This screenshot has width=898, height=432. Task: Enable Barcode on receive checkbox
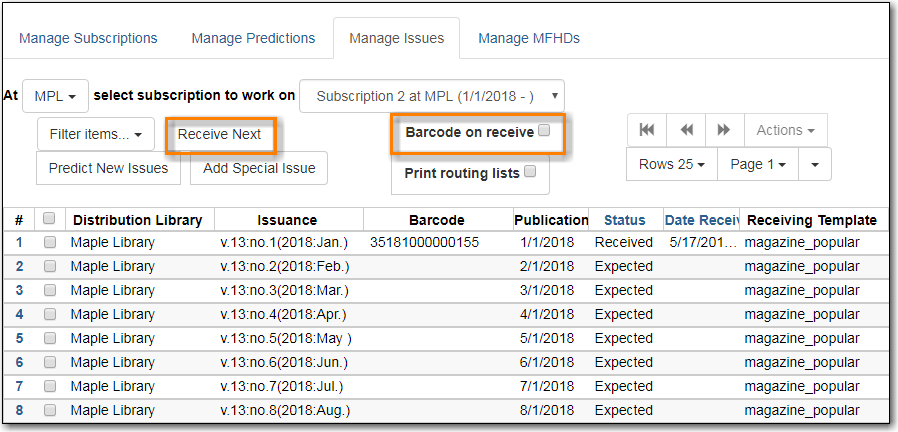[544, 131]
